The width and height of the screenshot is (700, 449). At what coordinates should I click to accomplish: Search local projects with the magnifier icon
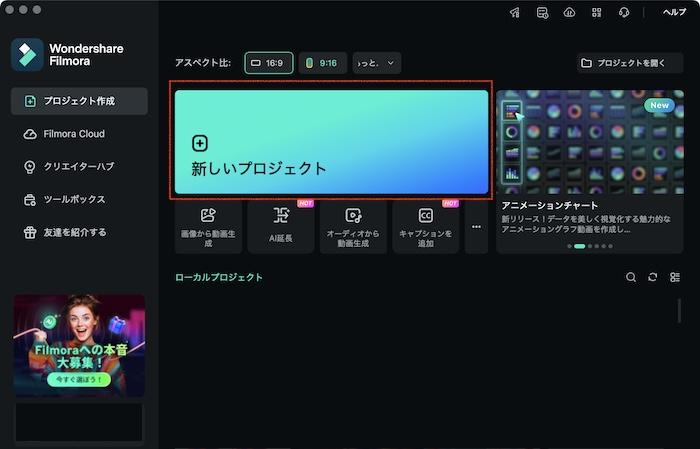point(631,277)
